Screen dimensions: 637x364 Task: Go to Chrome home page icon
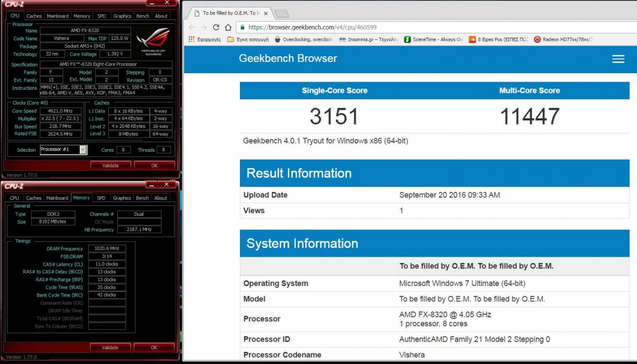tap(229, 27)
